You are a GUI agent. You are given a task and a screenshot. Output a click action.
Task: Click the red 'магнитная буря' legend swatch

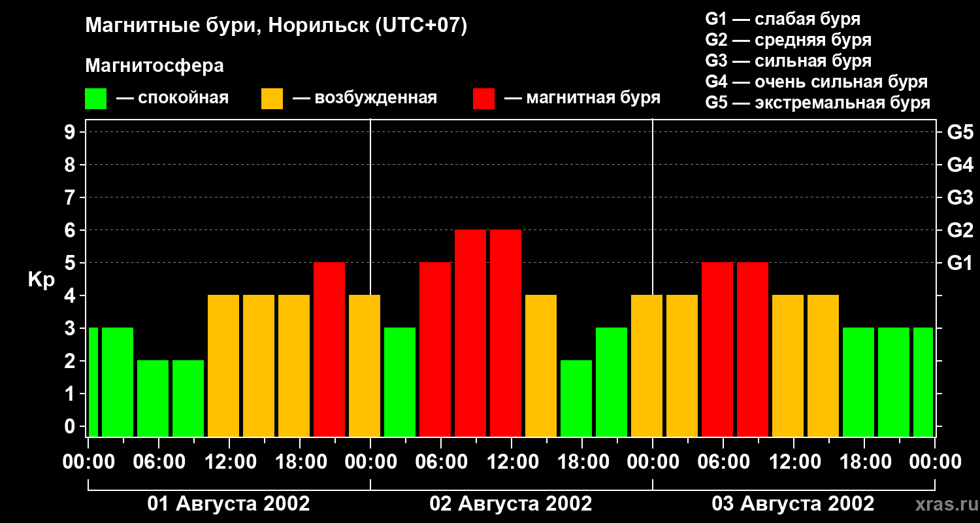483,99
